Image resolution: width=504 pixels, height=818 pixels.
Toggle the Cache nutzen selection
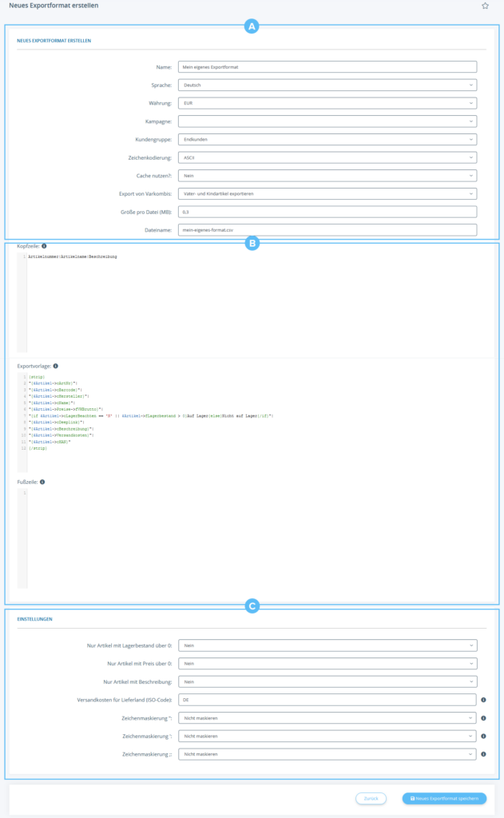327,176
